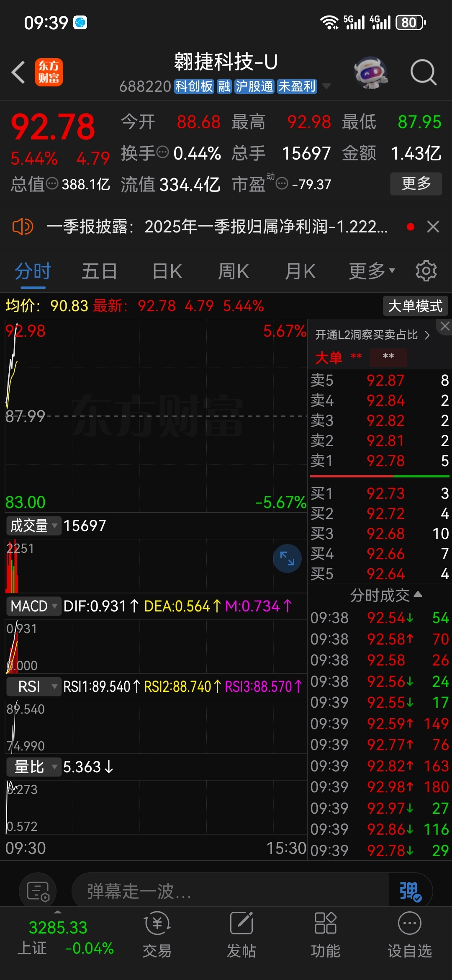
Task: Tap the intraday price chart area
Action: 156,415
